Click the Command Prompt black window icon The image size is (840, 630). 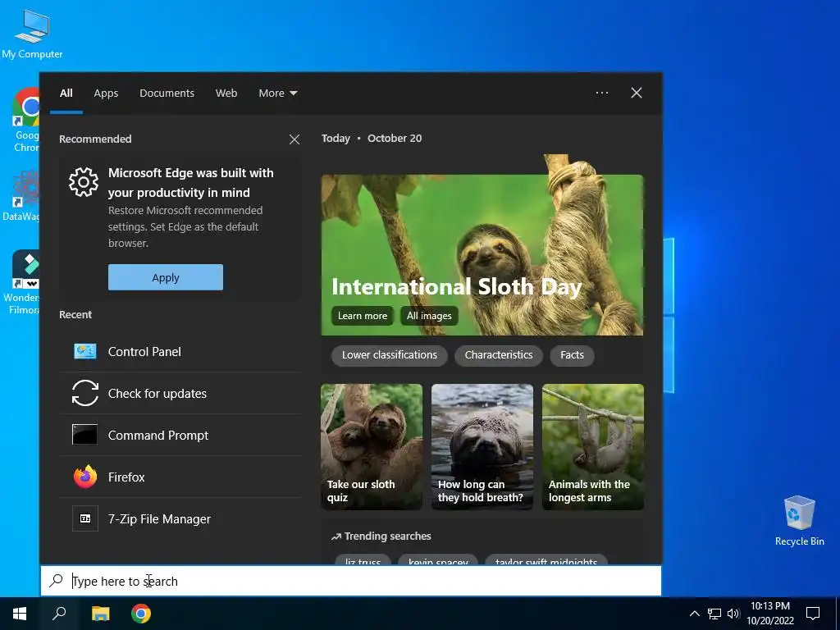click(x=84, y=435)
